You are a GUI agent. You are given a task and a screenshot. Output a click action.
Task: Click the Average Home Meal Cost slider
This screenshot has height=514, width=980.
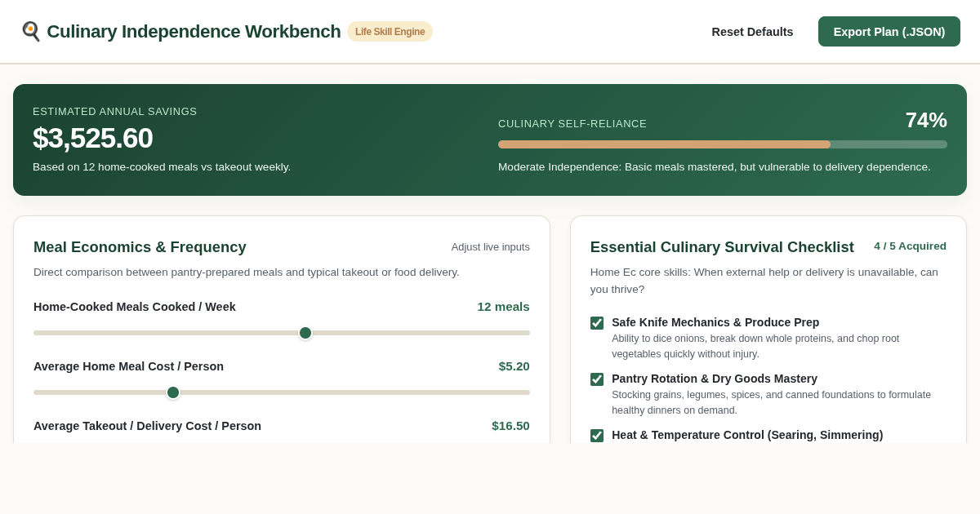(282, 392)
